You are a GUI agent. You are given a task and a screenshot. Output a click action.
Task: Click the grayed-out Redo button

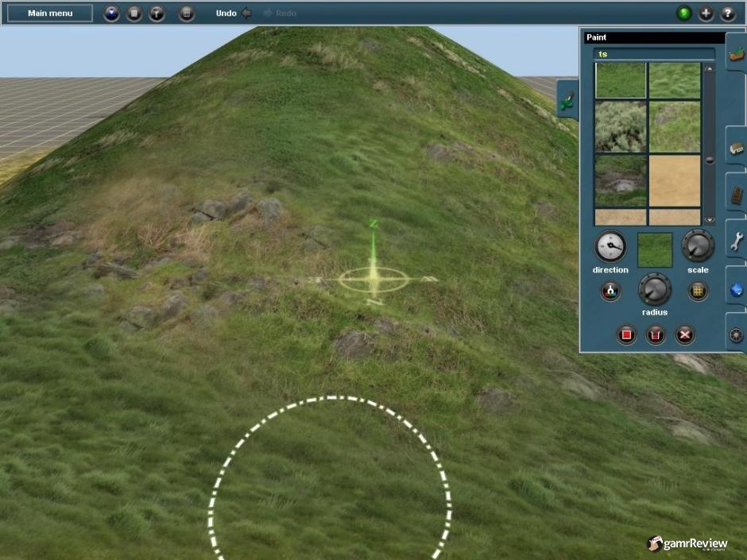pyautogui.click(x=280, y=14)
